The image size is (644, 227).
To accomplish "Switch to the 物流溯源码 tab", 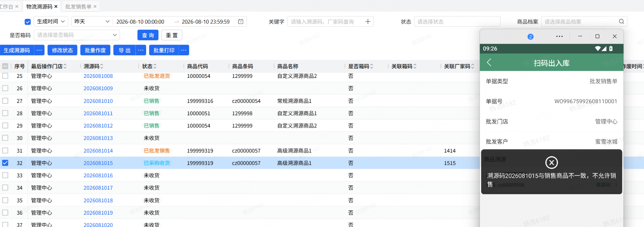I will pos(39,6).
